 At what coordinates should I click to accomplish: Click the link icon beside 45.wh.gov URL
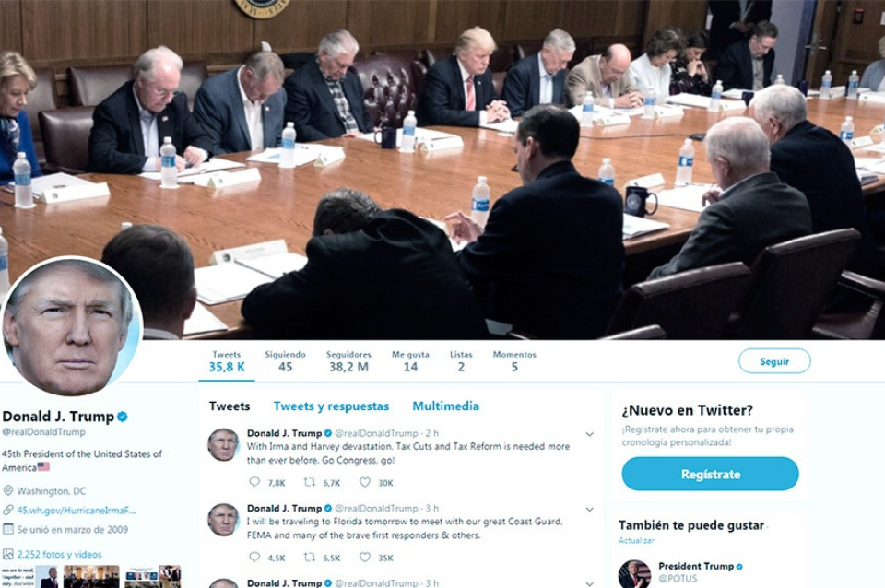pyautogui.click(x=8, y=511)
